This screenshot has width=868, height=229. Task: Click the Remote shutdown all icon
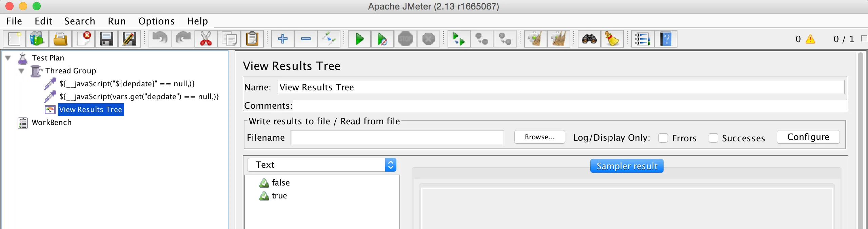tap(505, 39)
